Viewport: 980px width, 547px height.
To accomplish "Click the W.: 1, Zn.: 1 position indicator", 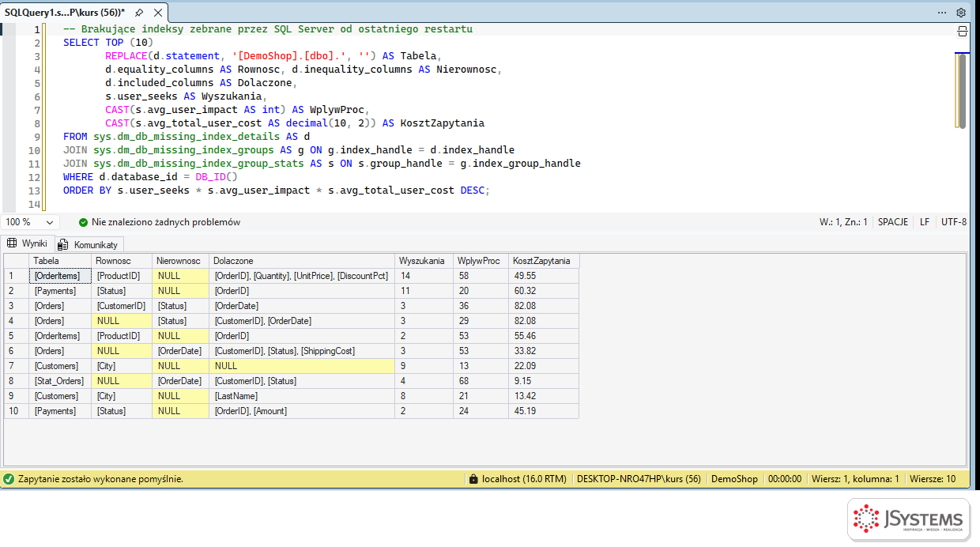I will click(x=843, y=222).
